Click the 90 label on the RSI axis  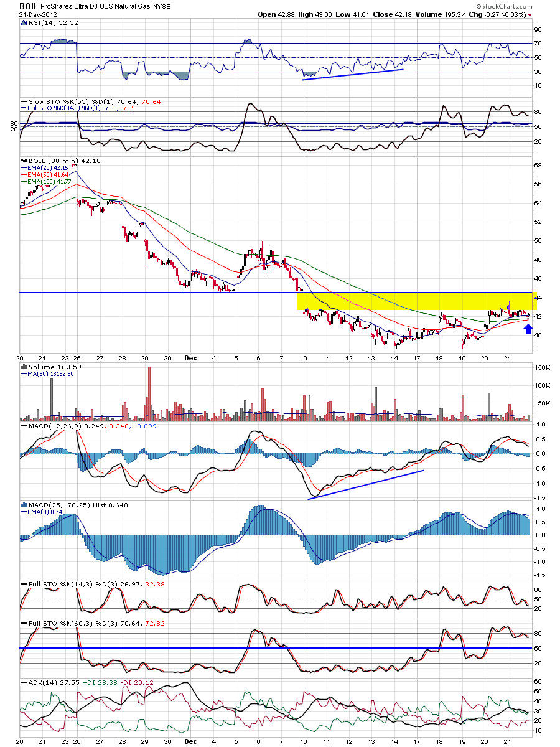coord(539,29)
